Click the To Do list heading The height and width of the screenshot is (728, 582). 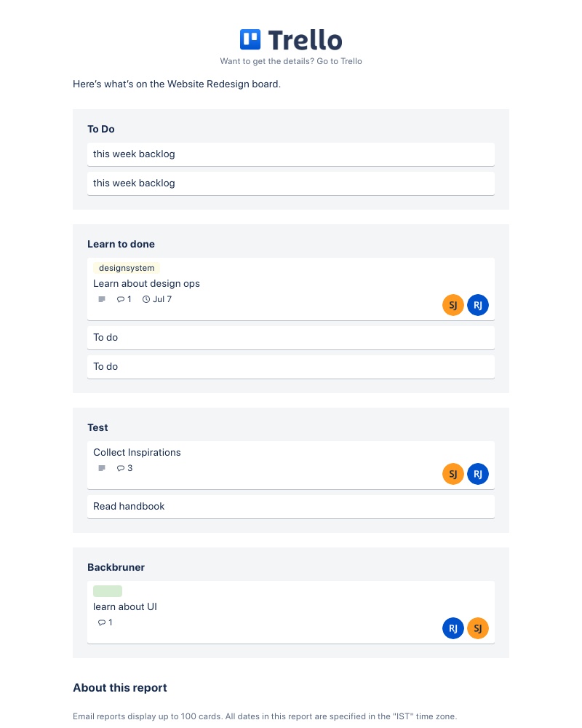pyautogui.click(x=100, y=129)
